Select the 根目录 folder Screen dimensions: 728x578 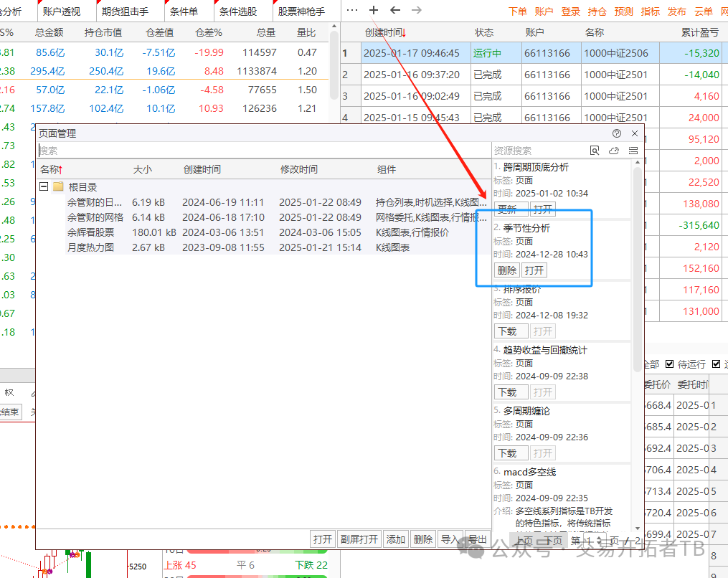(x=82, y=187)
